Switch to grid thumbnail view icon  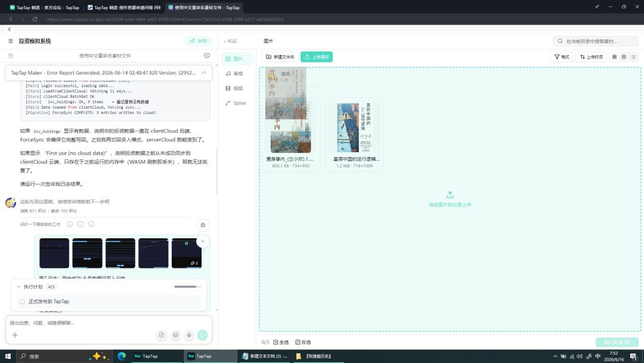(x=614, y=57)
